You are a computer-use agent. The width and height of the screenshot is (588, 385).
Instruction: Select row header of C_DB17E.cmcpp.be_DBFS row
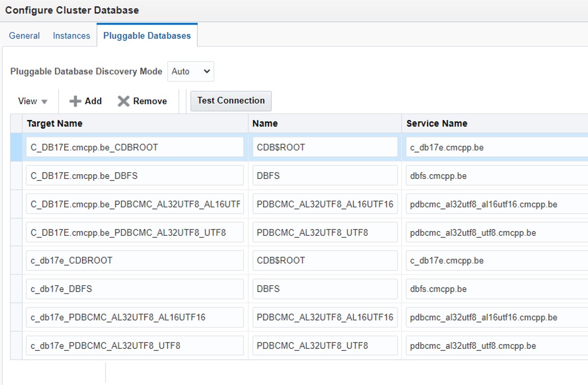16,176
